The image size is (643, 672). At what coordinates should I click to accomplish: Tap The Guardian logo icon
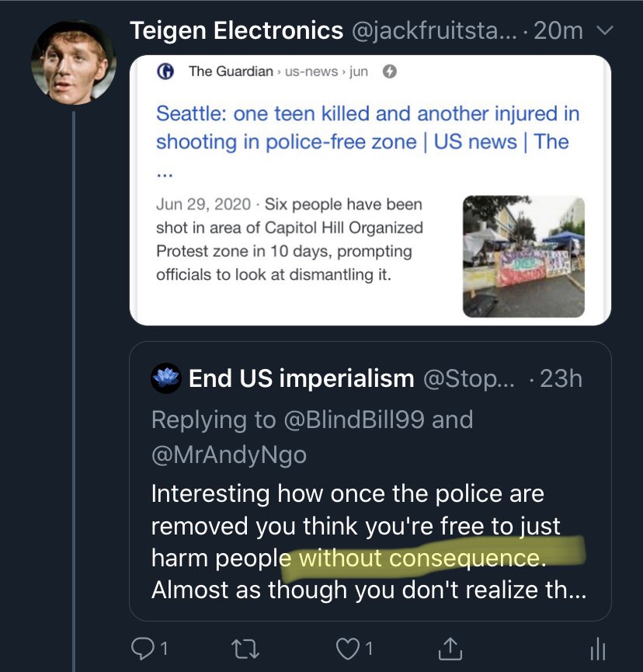point(165,71)
